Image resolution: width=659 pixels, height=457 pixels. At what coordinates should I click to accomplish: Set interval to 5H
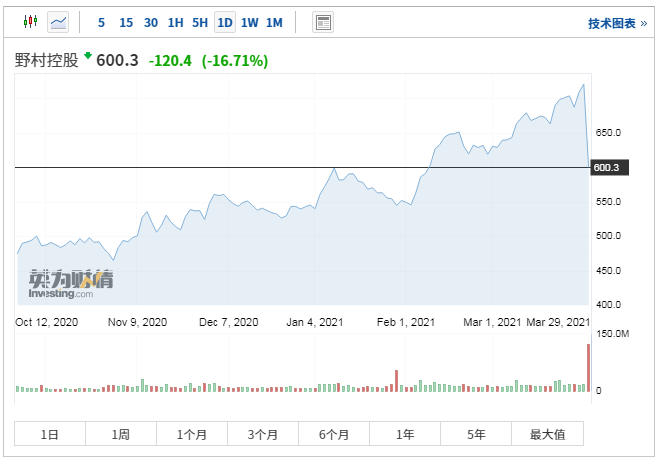(200, 22)
